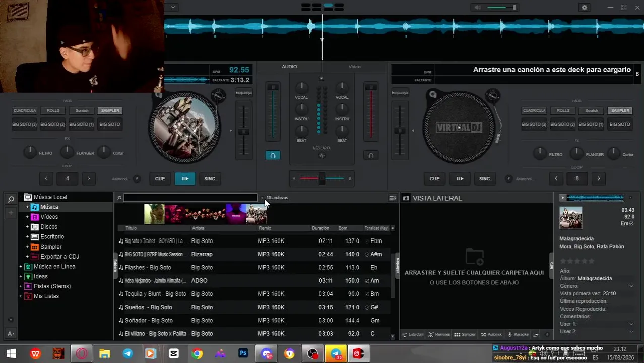
Task: Click the left deck SINC. button
Action: (210, 179)
